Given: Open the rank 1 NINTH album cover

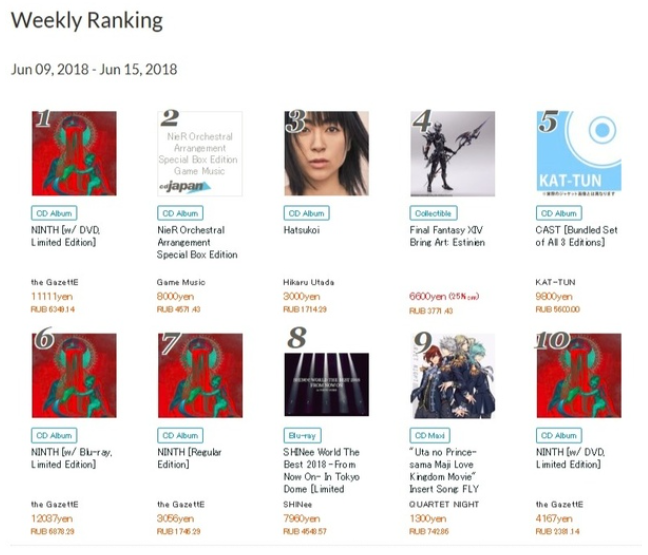Looking at the screenshot, I should pos(74,153).
